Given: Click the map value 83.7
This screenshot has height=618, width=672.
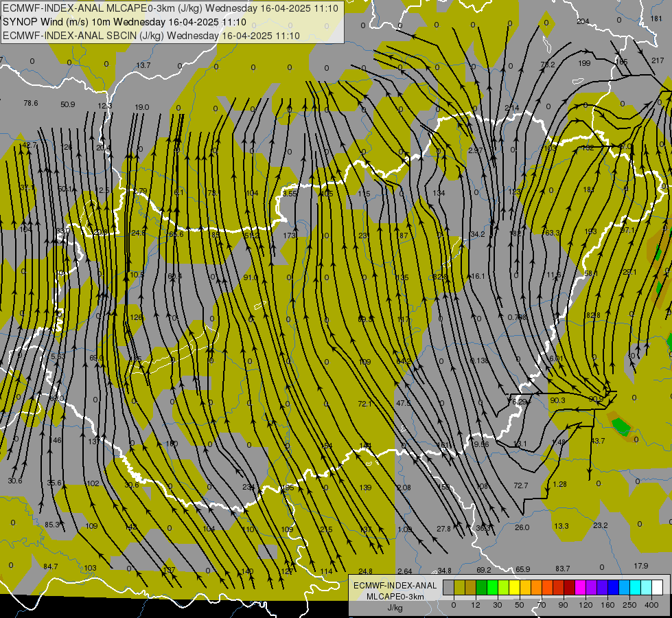Looking at the screenshot, I should tap(562, 569).
